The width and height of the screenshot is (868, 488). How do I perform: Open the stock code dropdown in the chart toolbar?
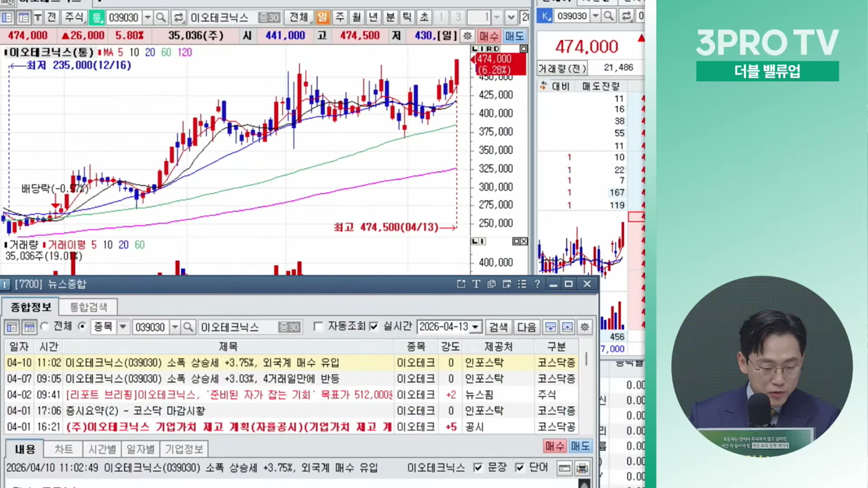tap(147, 18)
